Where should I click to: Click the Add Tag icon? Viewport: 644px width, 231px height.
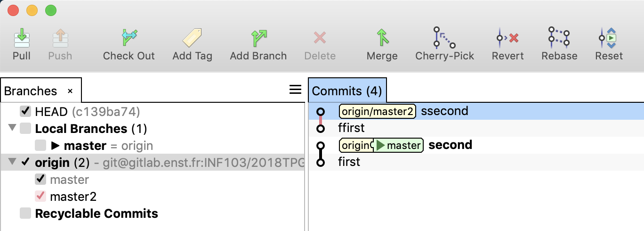point(192,38)
